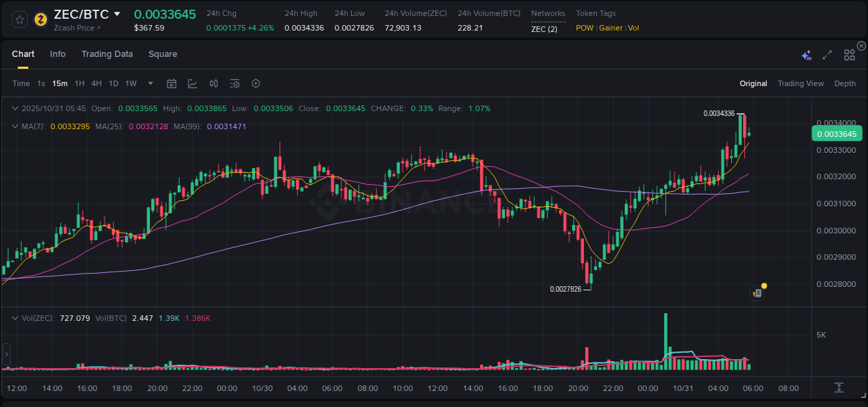Click the Gainer token tag
The height and width of the screenshot is (407, 868).
tap(610, 28)
